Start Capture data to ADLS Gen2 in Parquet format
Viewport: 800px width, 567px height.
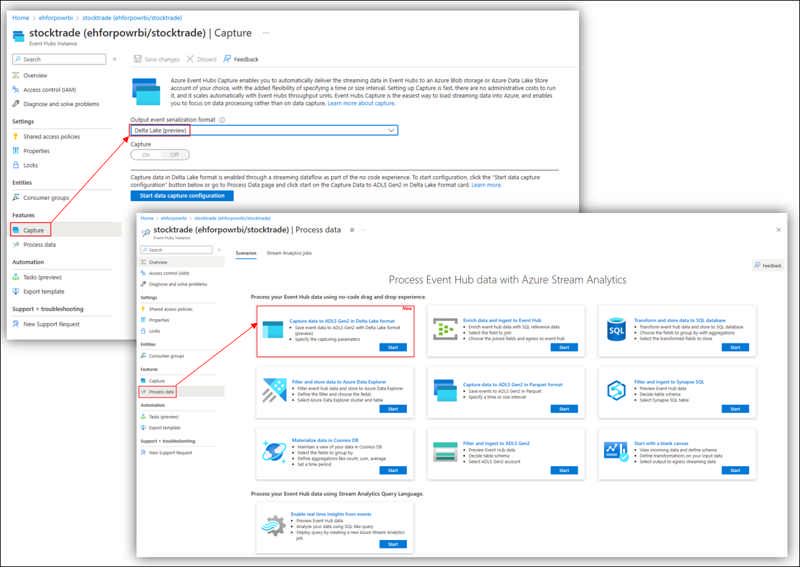564,409
